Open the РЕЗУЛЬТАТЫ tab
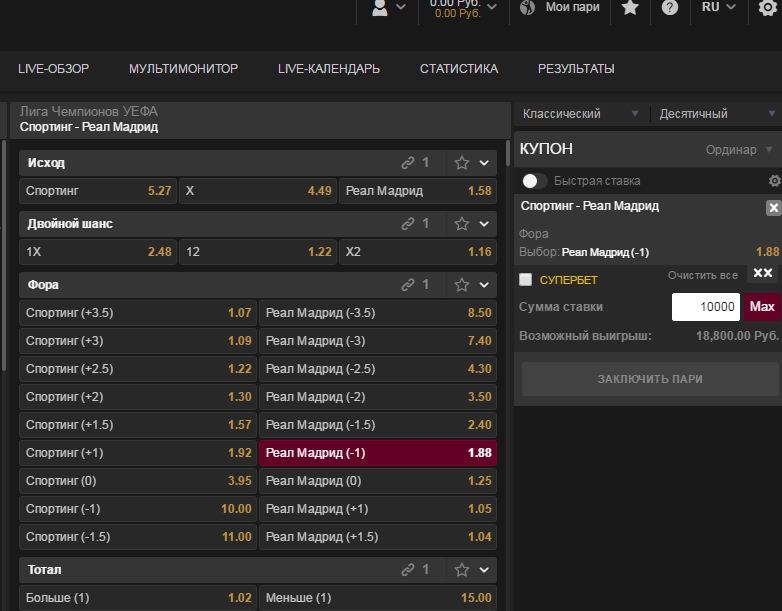This screenshot has height=611, width=782. click(x=576, y=69)
